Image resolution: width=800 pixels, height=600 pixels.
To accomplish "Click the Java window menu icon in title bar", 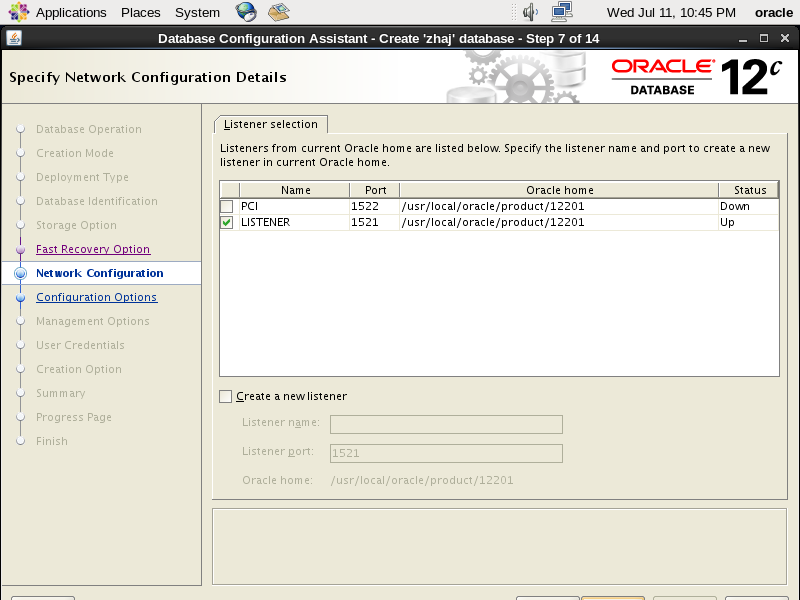I will click(14, 38).
